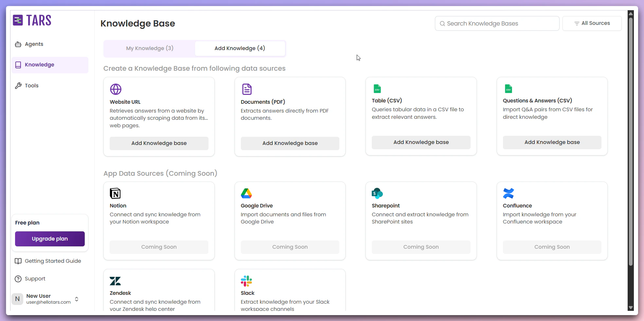
Task: Switch to the Add Knowledge tab
Action: 240,48
